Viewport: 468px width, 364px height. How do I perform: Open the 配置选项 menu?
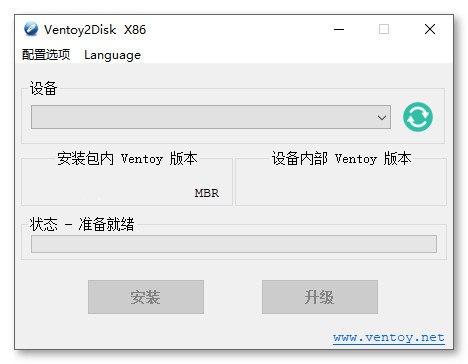point(46,55)
